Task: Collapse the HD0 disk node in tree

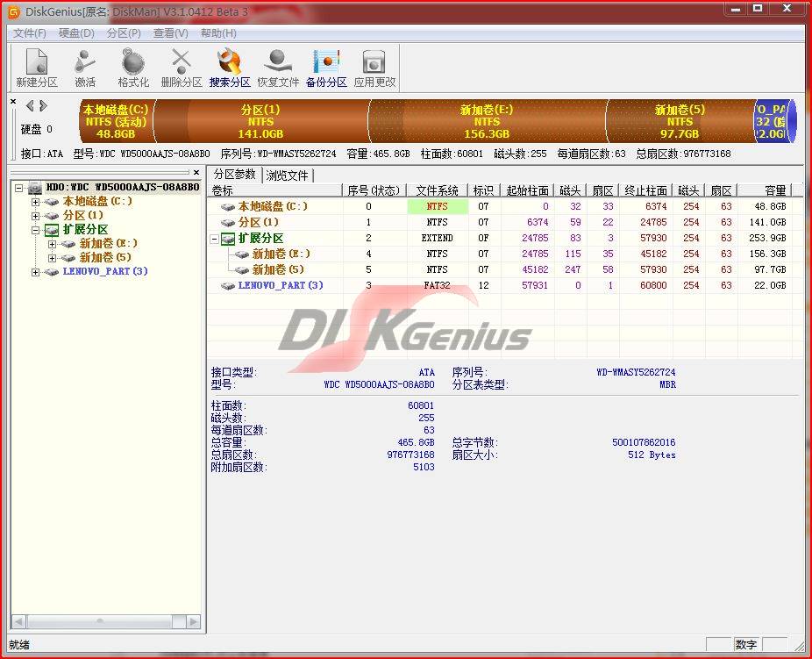Action: [x=19, y=188]
